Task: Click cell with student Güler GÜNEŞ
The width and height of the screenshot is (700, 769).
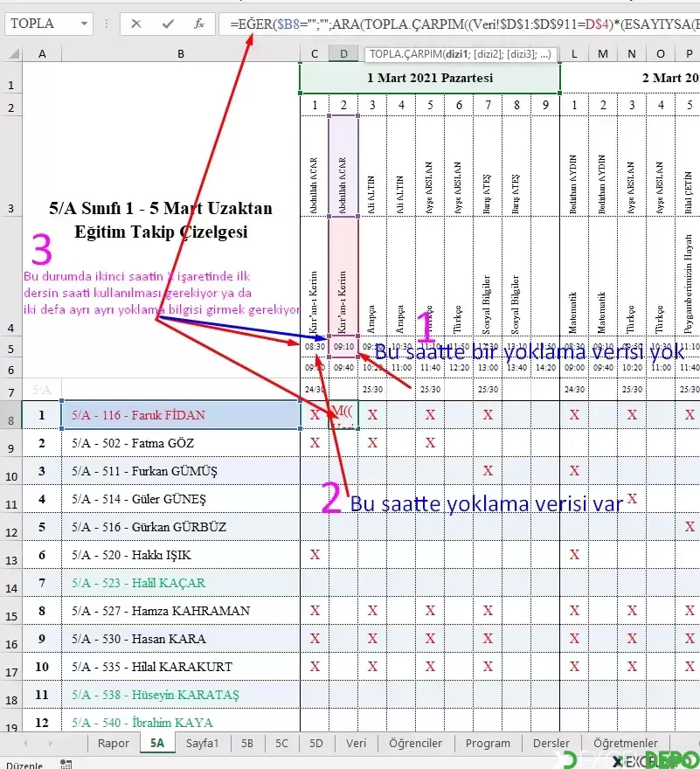Action: click(181, 499)
